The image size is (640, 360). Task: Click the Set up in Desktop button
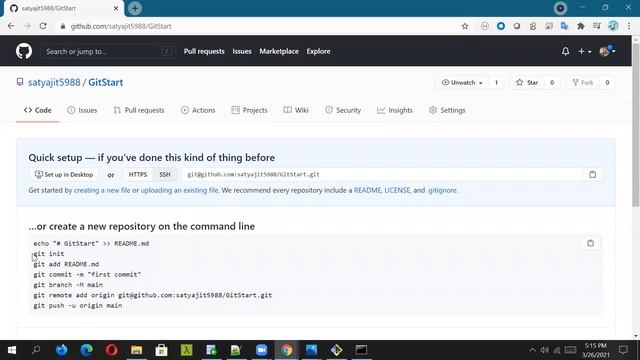[x=64, y=175]
